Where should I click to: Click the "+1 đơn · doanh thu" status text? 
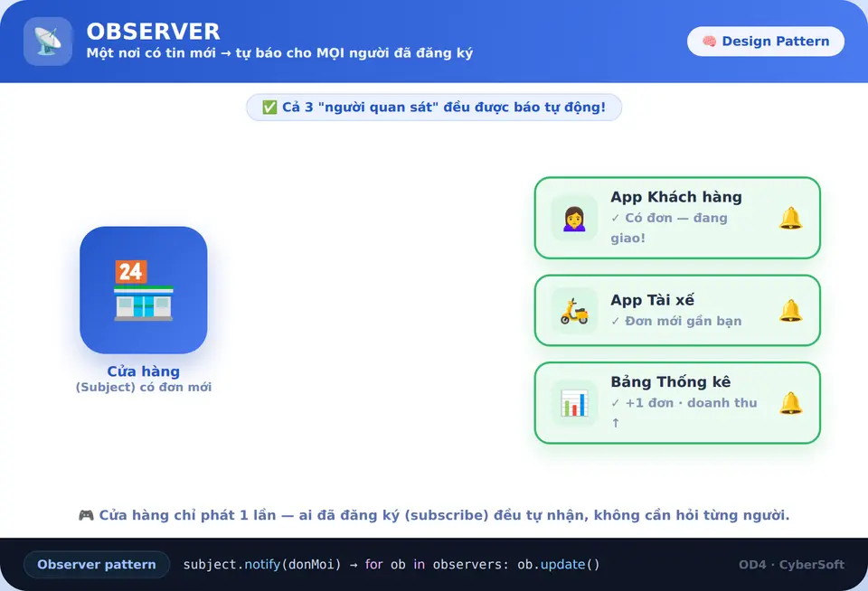(x=684, y=413)
